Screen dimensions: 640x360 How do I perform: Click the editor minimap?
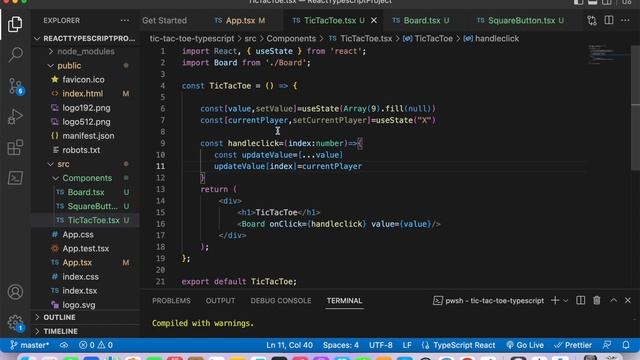coord(607,54)
